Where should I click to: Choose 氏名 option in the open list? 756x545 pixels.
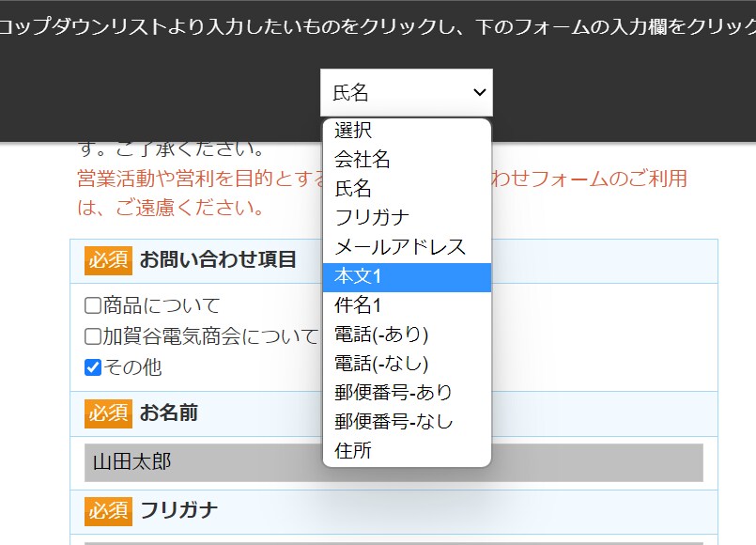[407, 189]
